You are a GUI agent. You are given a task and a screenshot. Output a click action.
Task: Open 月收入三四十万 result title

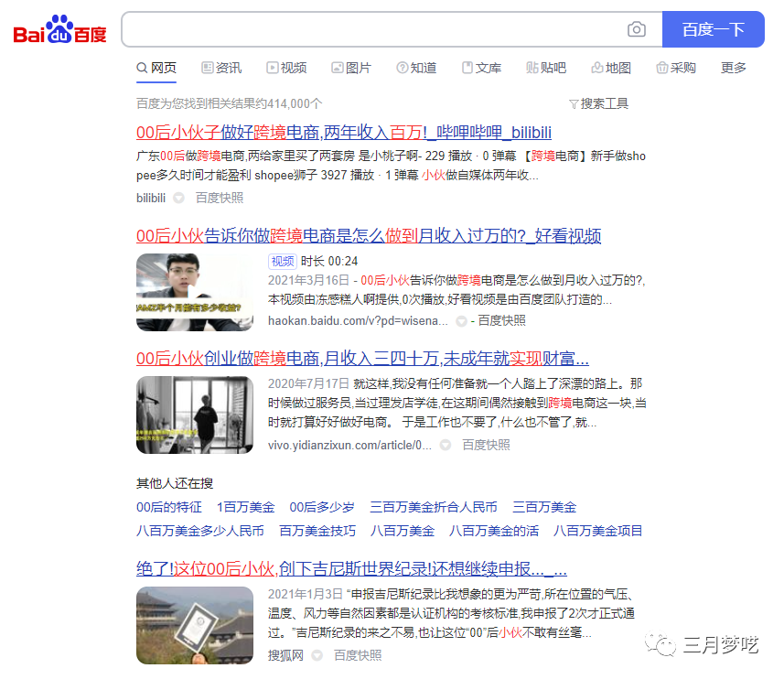pos(362,359)
